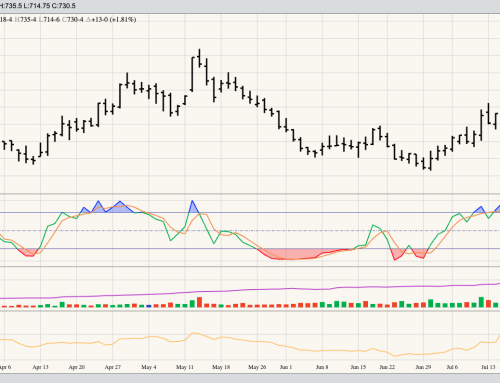Click the 'Jun 8' date axis label
The height and width of the screenshot is (383, 500).
[322, 367]
